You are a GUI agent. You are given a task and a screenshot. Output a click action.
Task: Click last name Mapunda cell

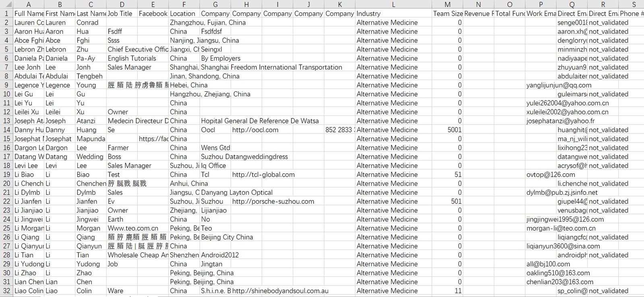[91, 139]
